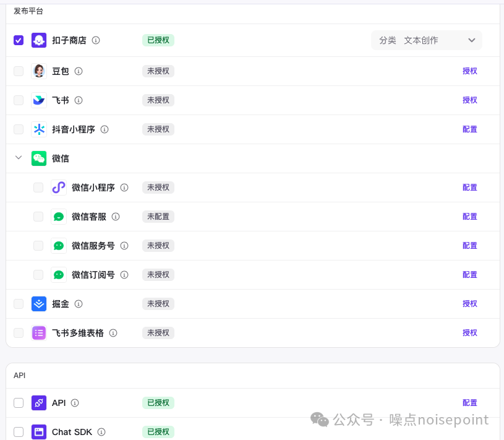Click 授权 link for 掘金
Image resolution: width=504 pixels, height=440 pixels.
[469, 304]
